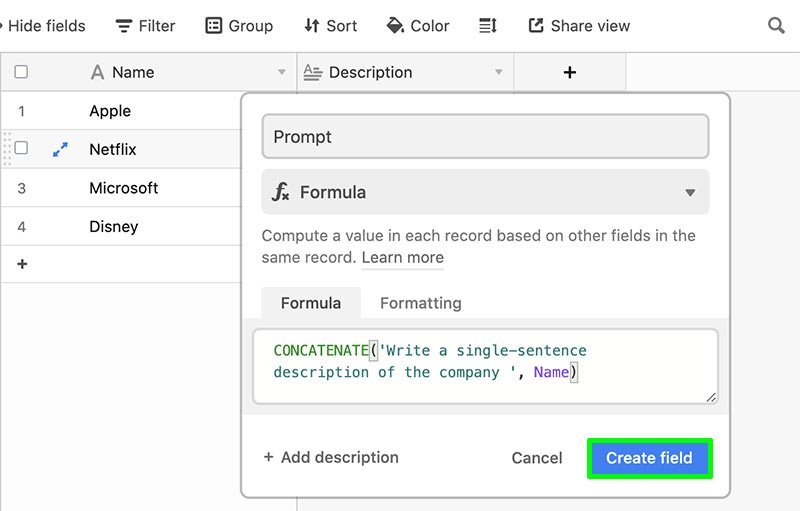Click the Create field button
The height and width of the screenshot is (511, 800).
click(649, 458)
